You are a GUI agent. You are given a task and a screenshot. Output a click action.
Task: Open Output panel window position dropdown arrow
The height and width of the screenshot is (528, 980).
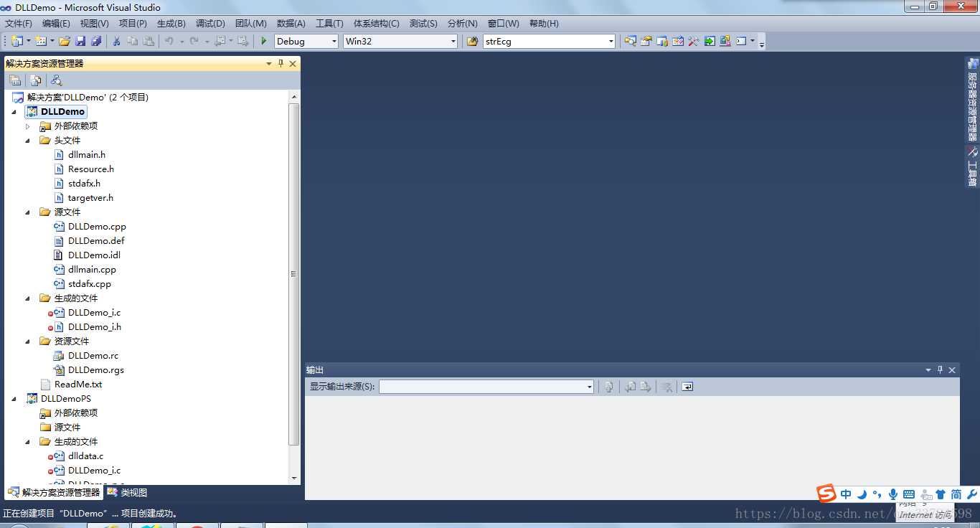point(928,369)
